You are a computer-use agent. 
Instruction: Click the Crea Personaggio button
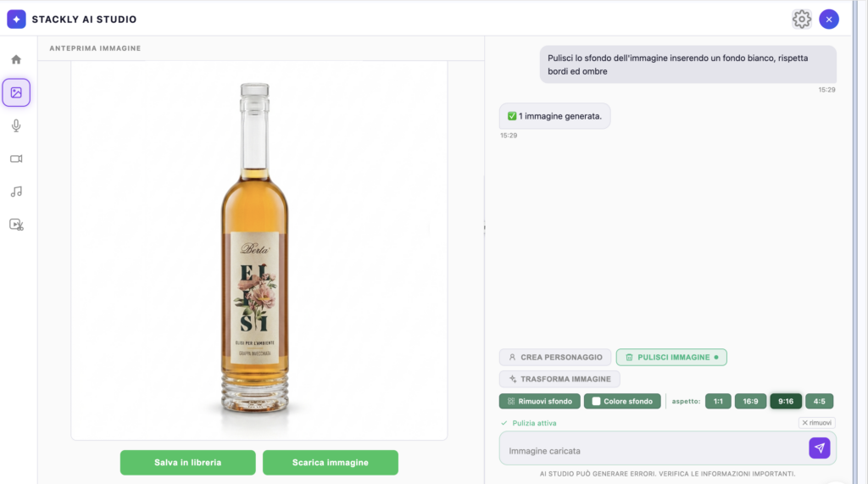555,357
